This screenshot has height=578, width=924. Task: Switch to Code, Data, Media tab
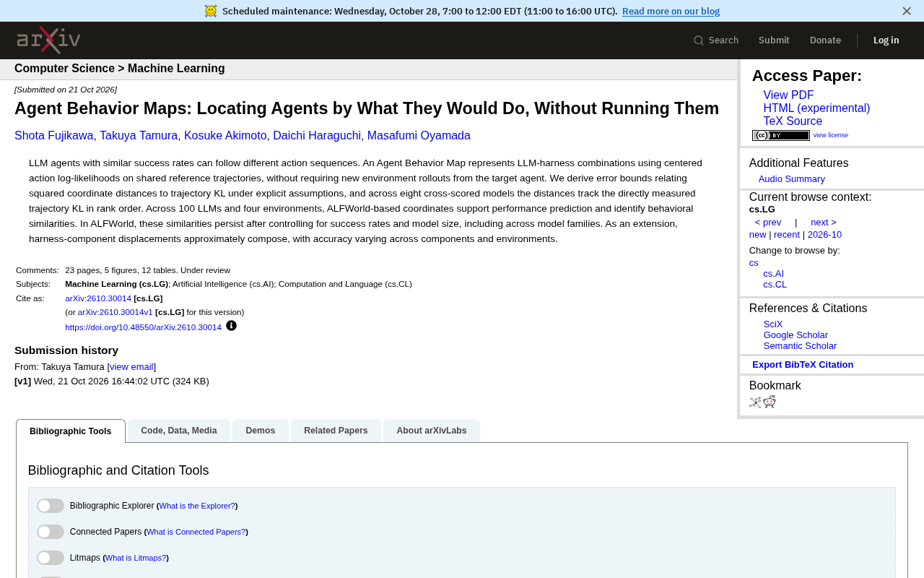(x=179, y=431)
